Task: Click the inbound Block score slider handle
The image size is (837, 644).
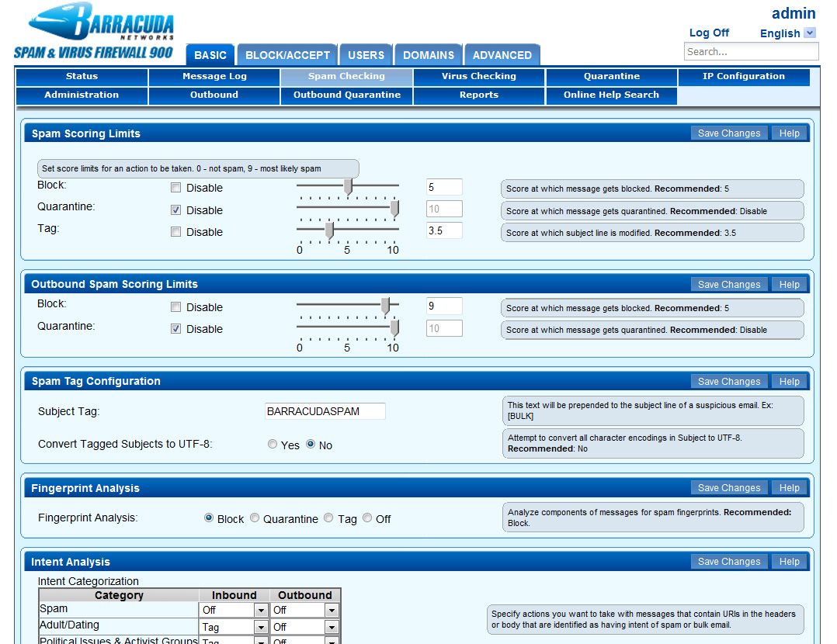Action: 348,187
